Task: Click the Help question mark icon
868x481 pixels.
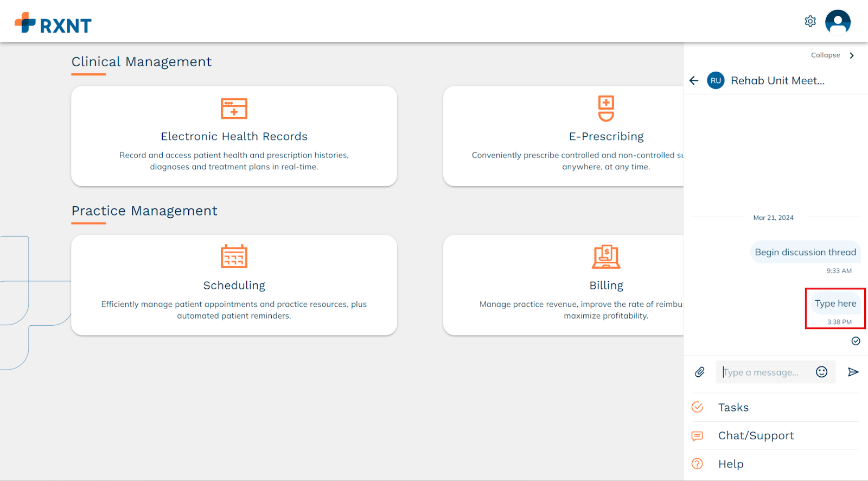Action: click(x=698, y=464)
